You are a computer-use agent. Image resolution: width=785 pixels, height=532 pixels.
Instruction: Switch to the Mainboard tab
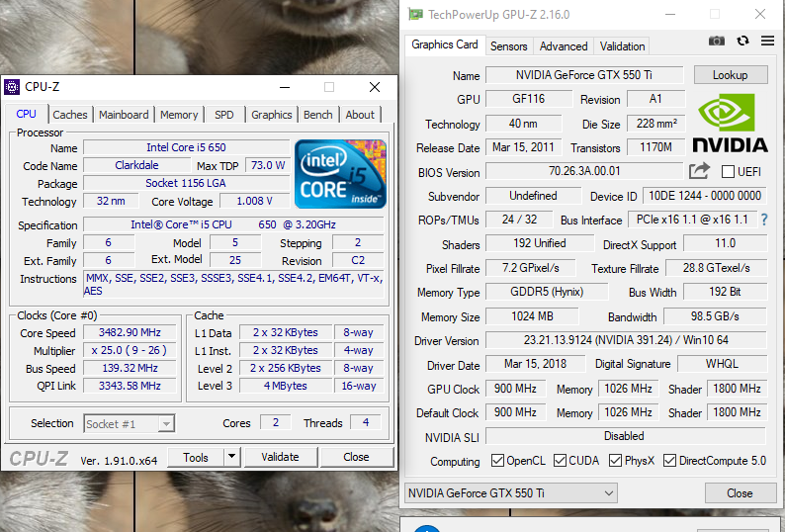point(124,115)
